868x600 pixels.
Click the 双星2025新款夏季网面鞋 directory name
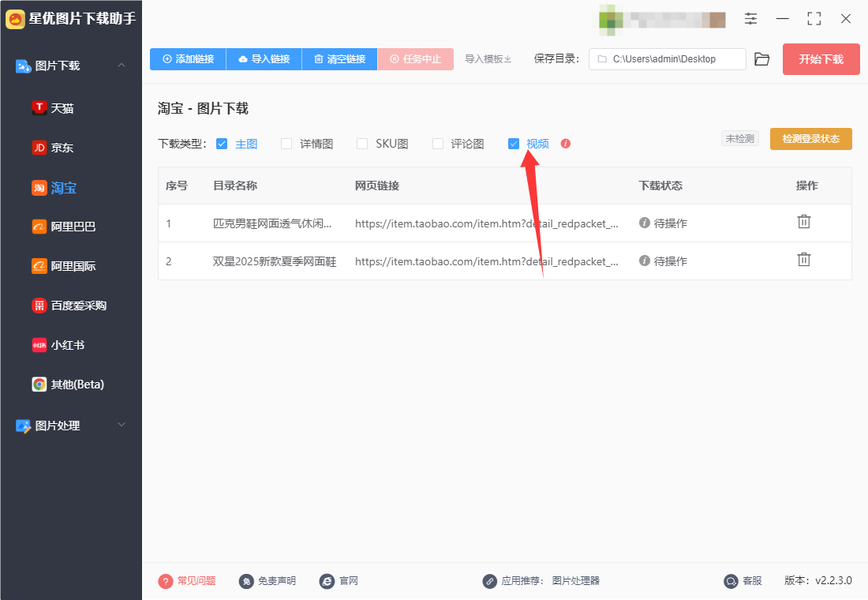point(275,261)
